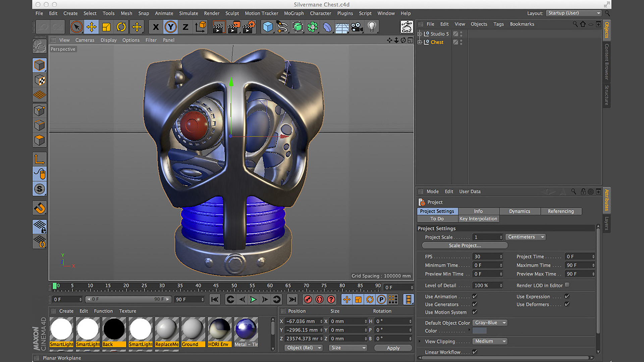Select the Move tool in top toolbar

(91, 27)
